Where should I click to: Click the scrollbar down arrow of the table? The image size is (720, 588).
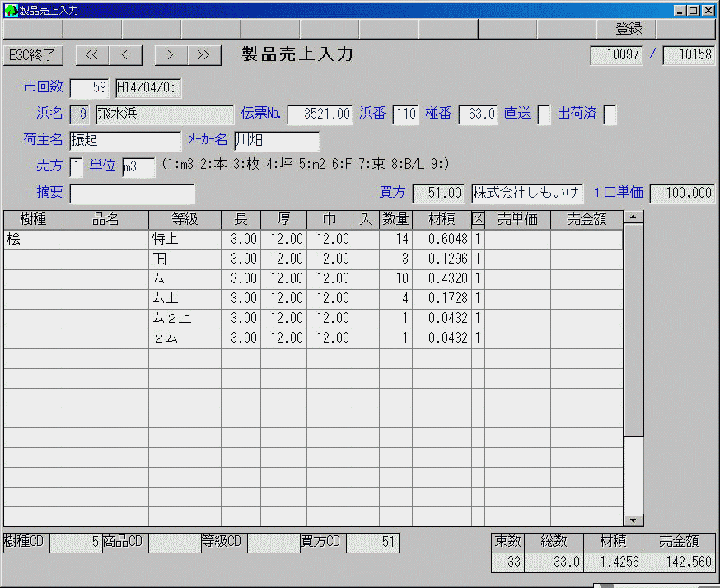634,520
